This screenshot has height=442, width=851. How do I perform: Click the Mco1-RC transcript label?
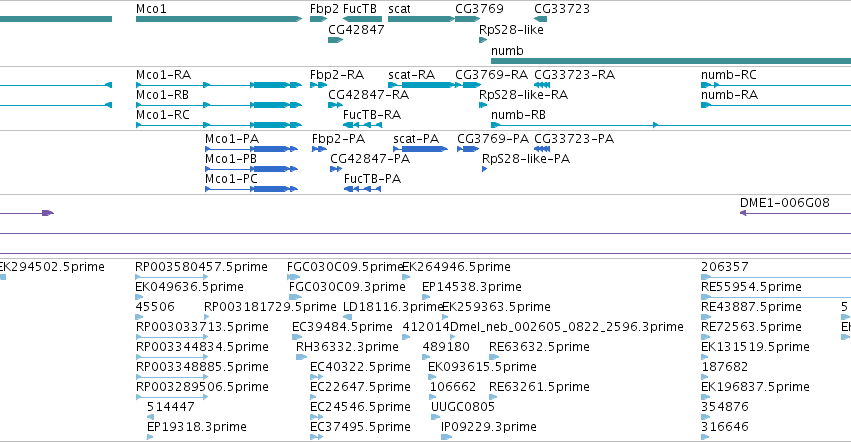tap(163, 115)
